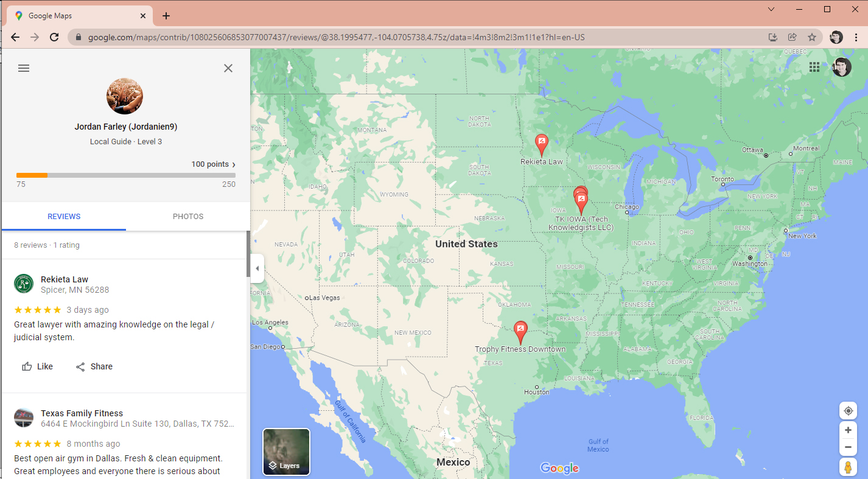Screen dimensions: 868x479
Task: Share this page from address bar
Action: [792, 37]
